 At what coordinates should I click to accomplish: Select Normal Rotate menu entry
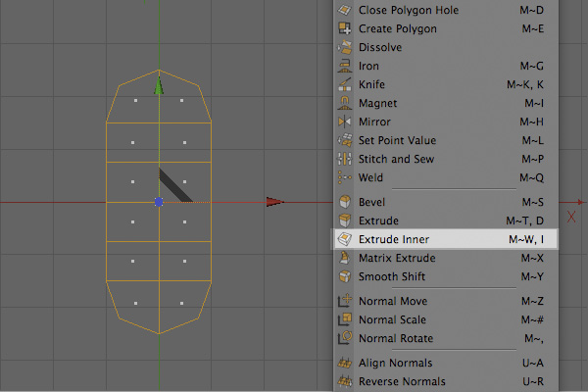pos(446,338)
